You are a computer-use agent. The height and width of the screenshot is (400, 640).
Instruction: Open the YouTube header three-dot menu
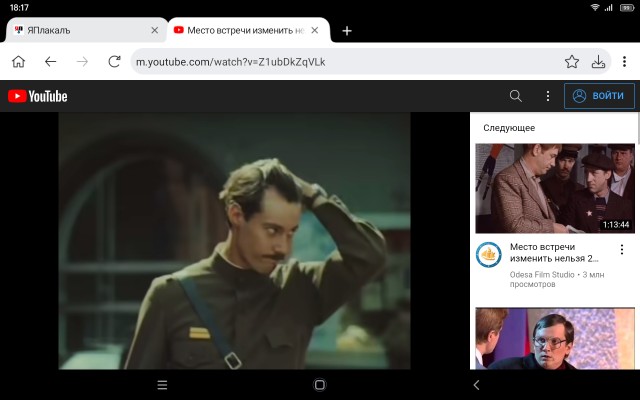pos(548,96)
